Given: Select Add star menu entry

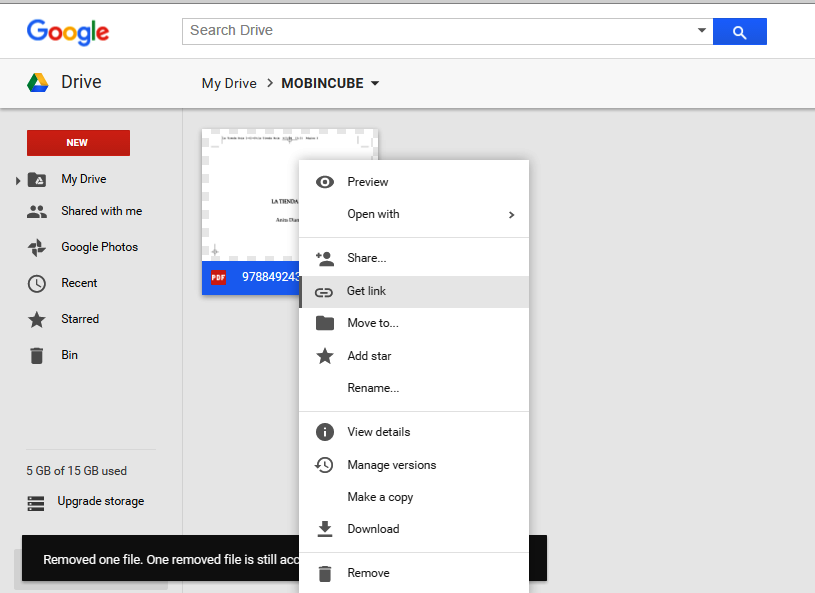Looking at the screenshot, I should tap(414, 356).
